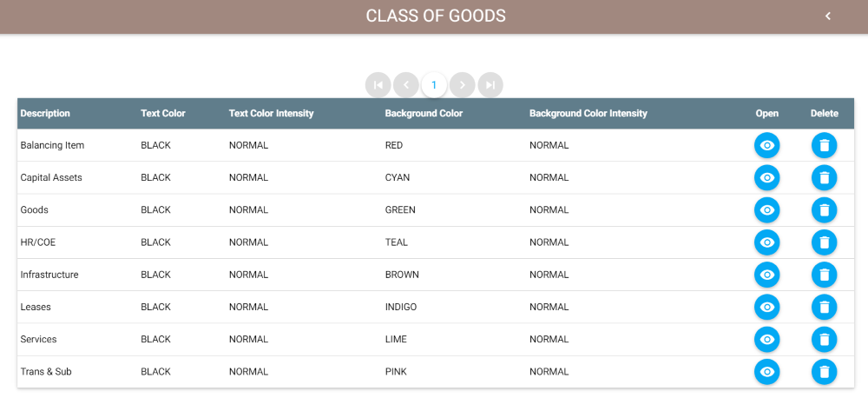Go back using the header chevron

coord(828,16)
